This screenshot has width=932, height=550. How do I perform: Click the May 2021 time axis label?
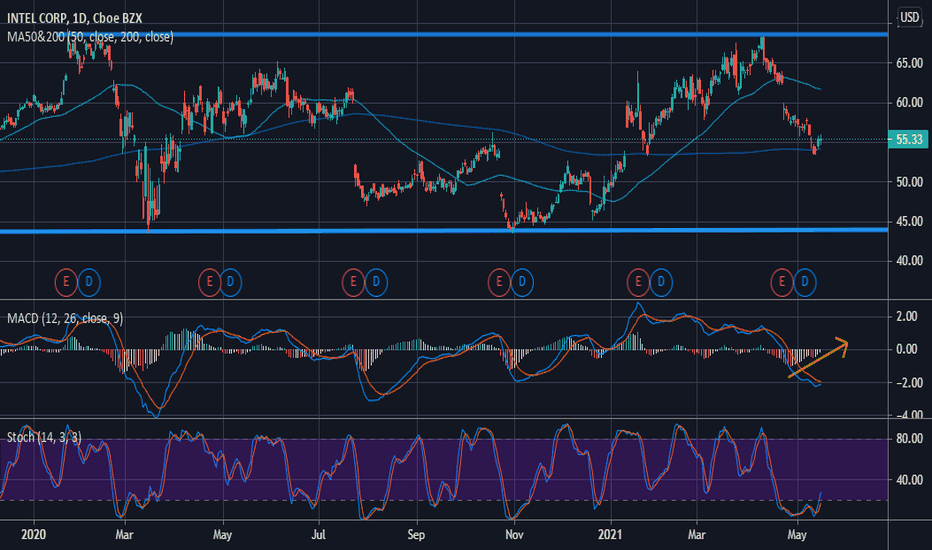(797, 534)
